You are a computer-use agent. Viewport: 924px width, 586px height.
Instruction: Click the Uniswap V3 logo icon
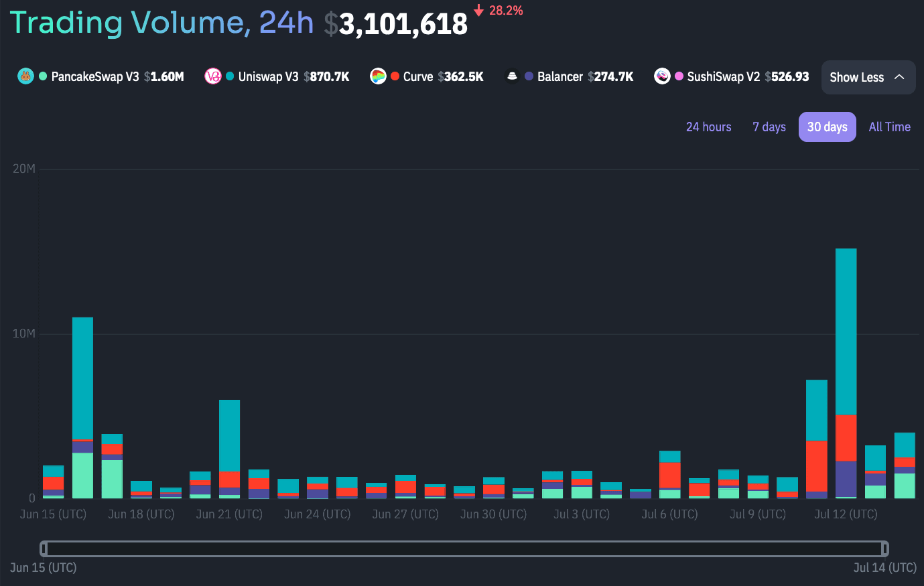[x=213, y=76]
